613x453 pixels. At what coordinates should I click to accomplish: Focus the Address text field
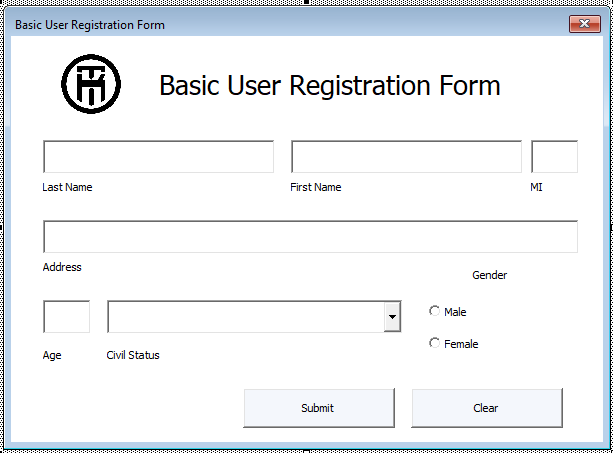(310, 237)
